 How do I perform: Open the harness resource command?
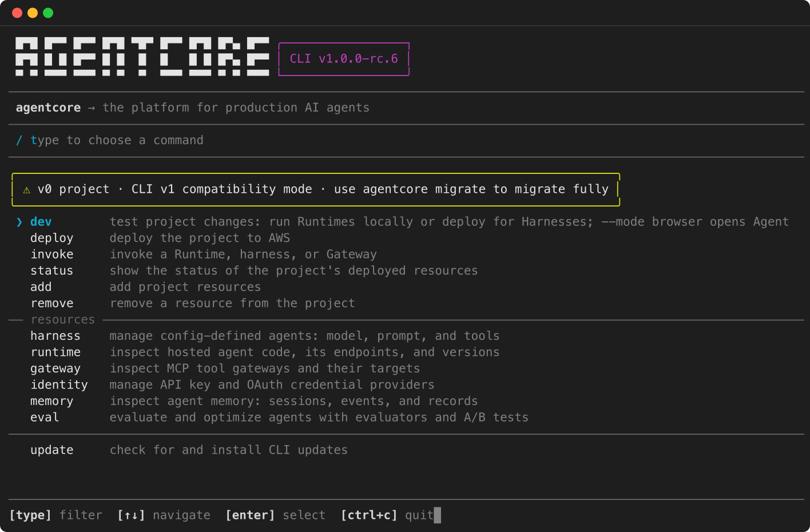click(55, 336)
